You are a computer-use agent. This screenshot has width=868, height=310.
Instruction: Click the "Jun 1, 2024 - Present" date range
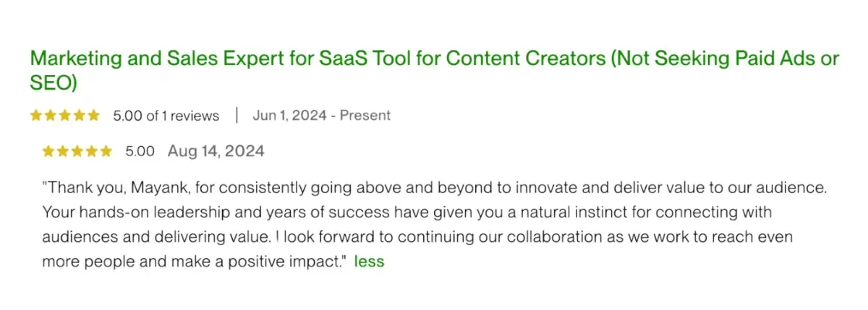[321, 116]
